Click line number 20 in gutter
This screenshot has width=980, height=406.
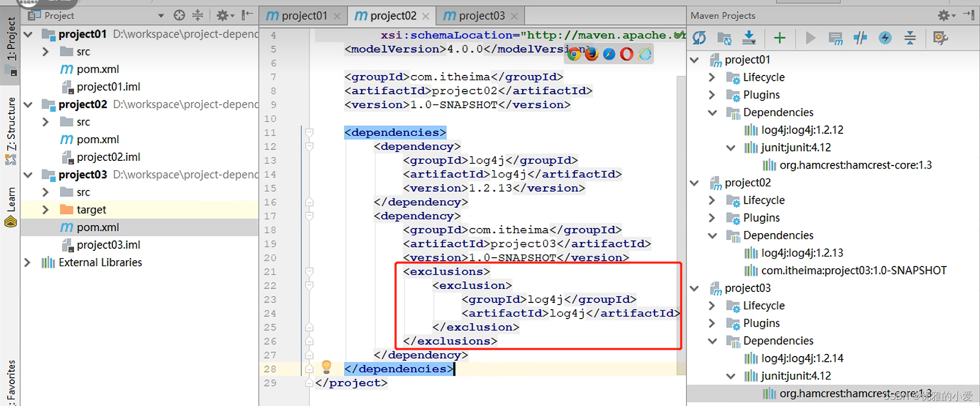coord(270,258)
